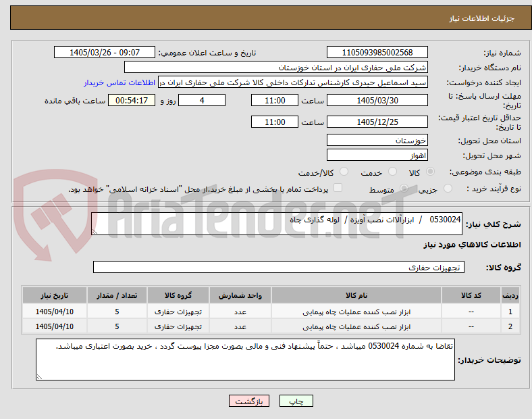The image size is (532, 419).
Task: Click the بازگشت (back) button
Action: 249,401
